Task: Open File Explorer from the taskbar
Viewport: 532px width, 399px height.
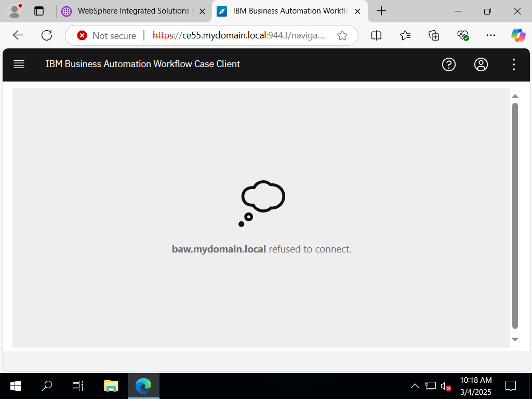Action: [x=111, y=386]
